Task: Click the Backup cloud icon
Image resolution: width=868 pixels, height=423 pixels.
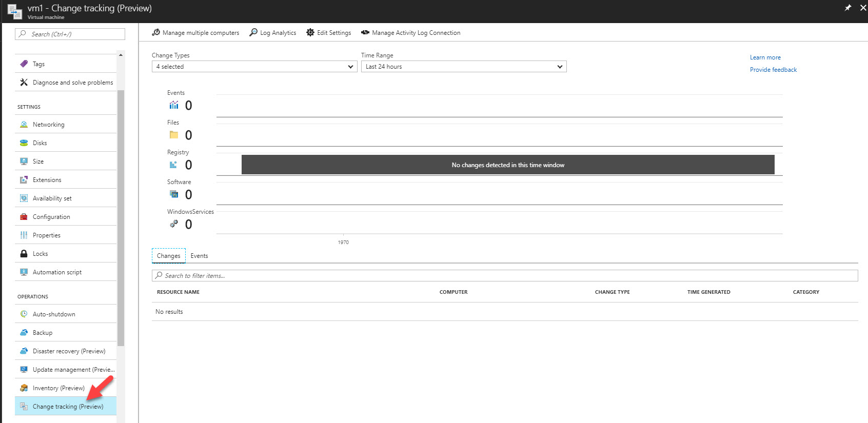Action: pos(24,332)
